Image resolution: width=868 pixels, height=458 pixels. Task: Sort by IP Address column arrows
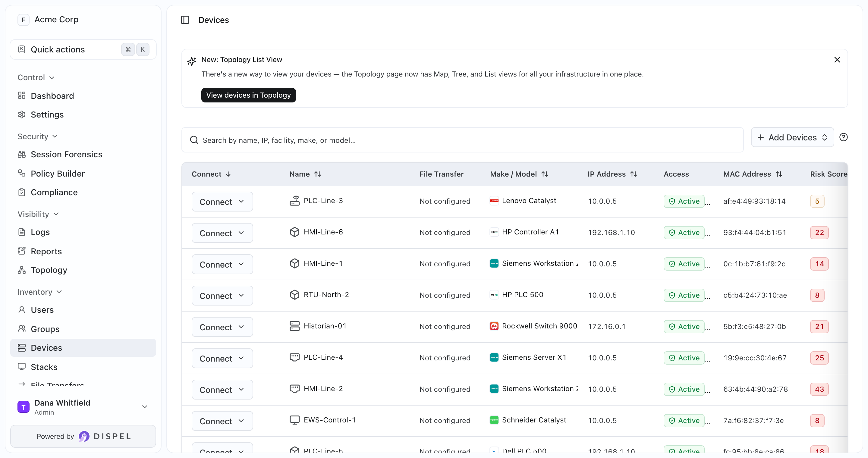pos(634,174)
